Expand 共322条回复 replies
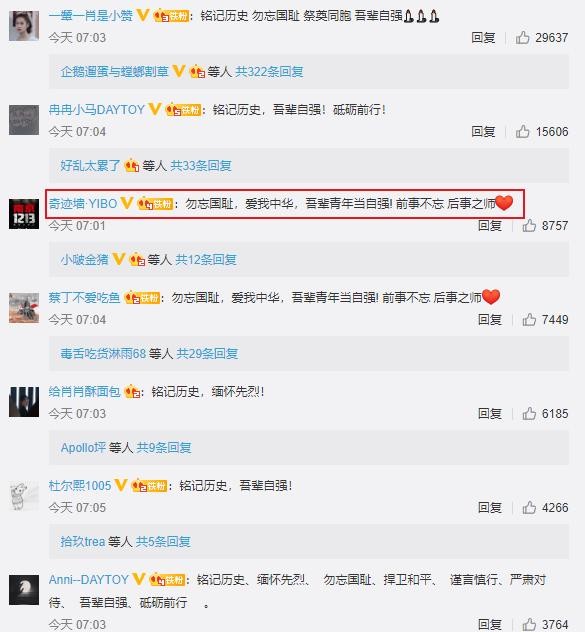Image resolution: width=585 pixels, height=632 pixels. point(269,72)
